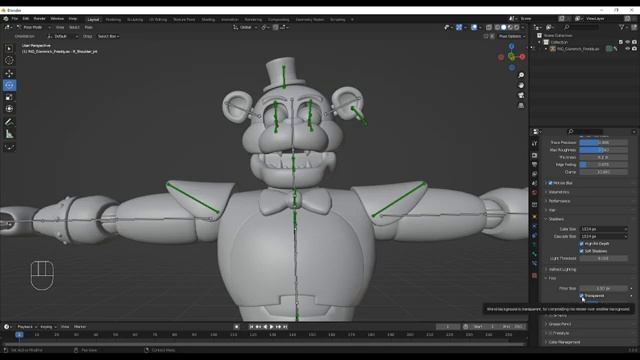
Task: Click the viewport pan hand icon
Action: pyautogui.click(x=521, y=85)
